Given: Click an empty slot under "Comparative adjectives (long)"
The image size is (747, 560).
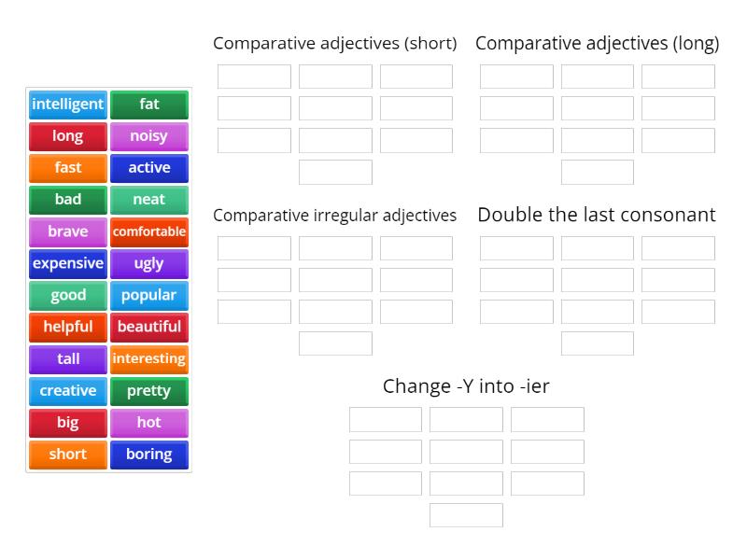Looking at the screenshot, I should 516,77.
